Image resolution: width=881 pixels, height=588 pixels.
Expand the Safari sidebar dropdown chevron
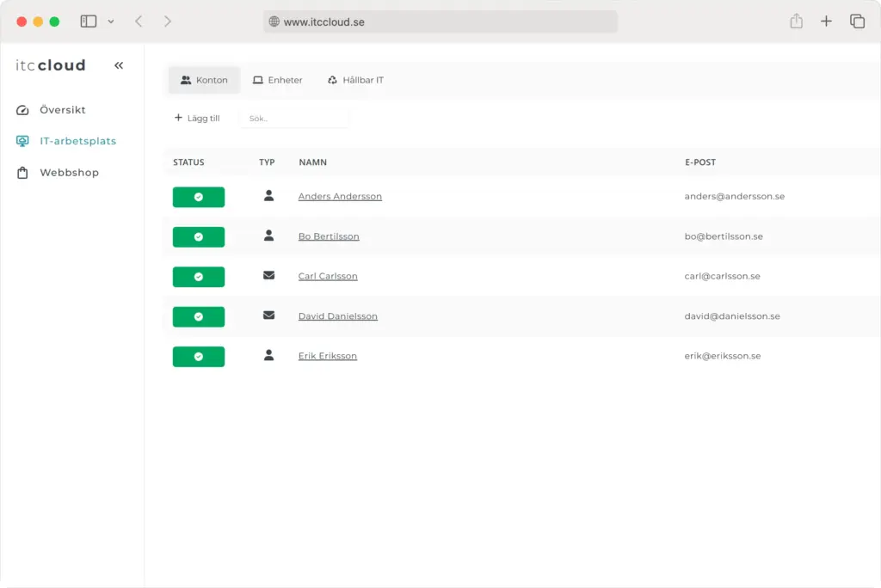click(111, 21)
